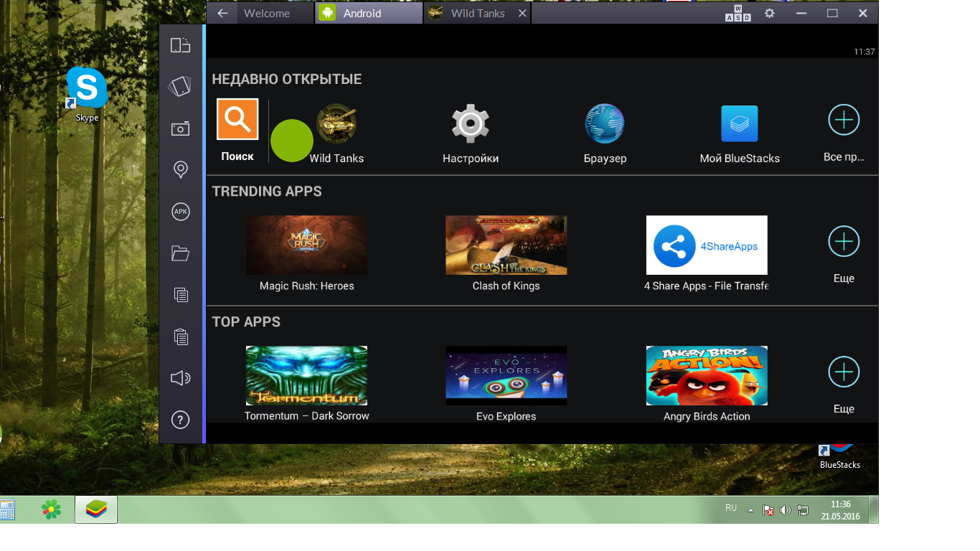This screenshot has width=980, height=551.
Task: Click the copy sidebar icon
Action: pos(181,295)
